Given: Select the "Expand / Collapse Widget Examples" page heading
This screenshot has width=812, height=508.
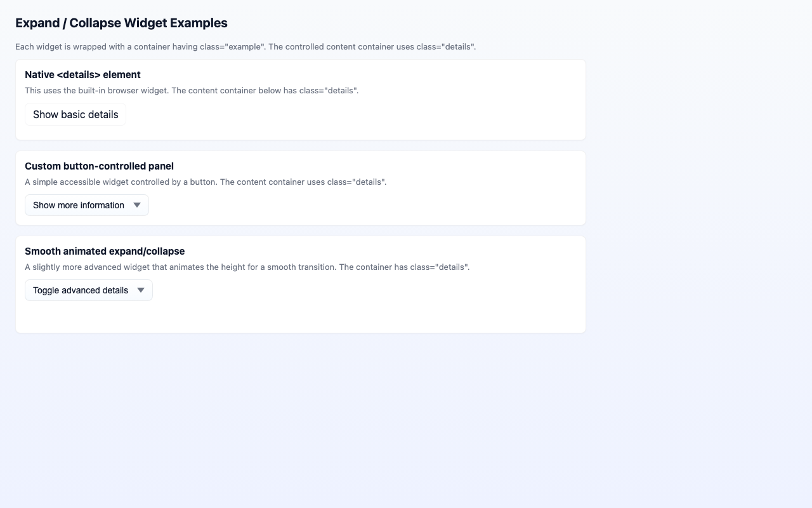Looking at the screenshot, I should [121, 23].
